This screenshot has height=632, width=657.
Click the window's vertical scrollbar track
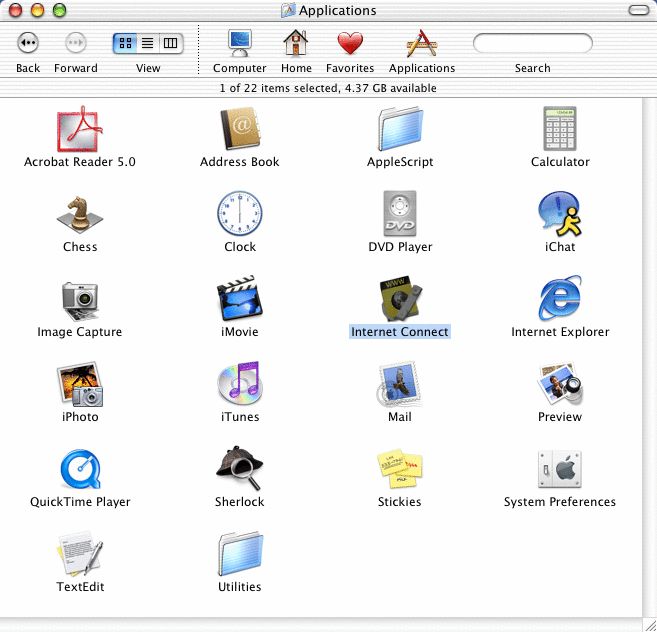click(x=649, y=357)
